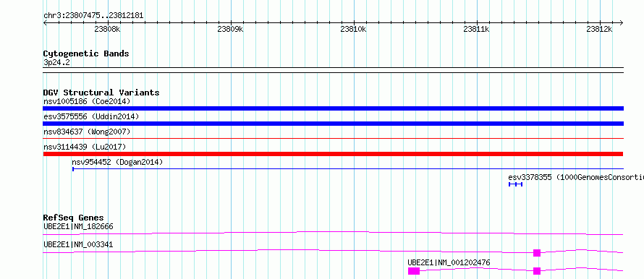644x279 pixels.
Task: Click the left arrow of the ruler
Action: [45, 23]
